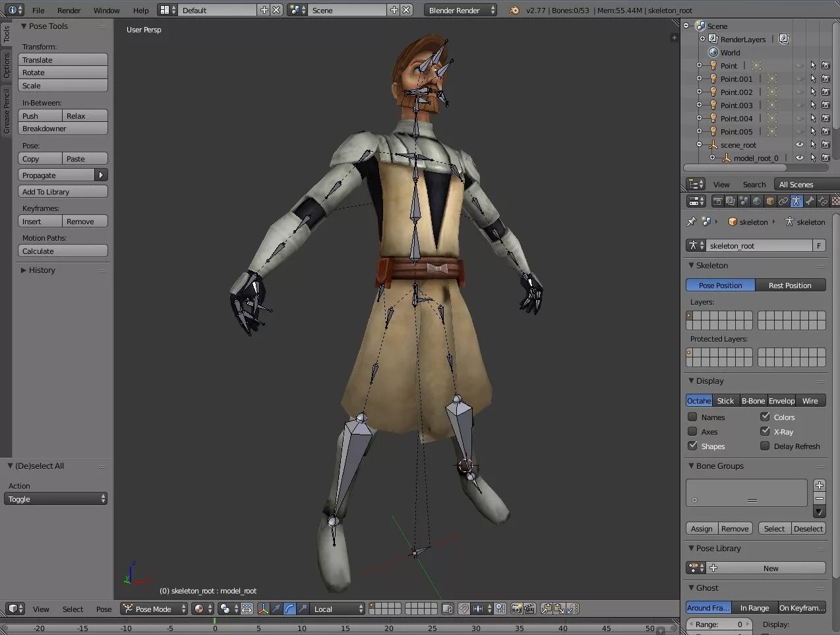Open the Render menu

[x=69, y=11]
